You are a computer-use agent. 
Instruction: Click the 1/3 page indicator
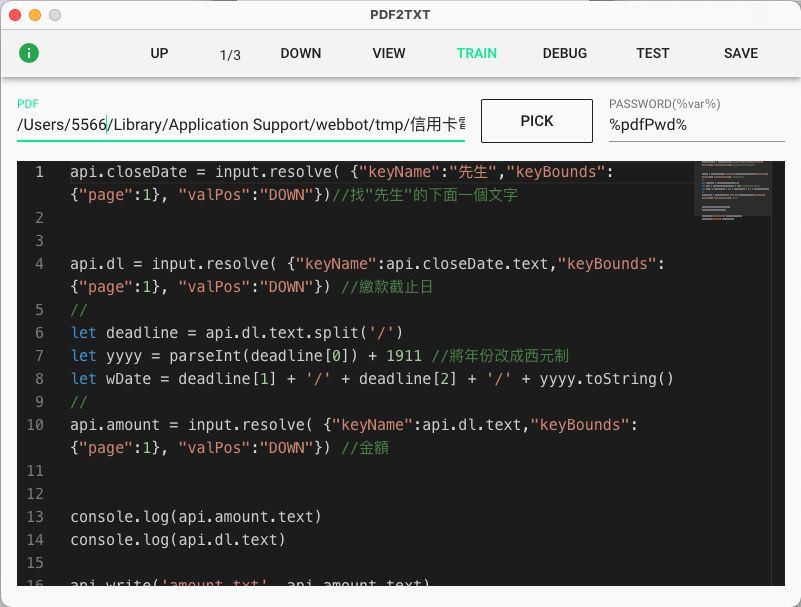pyautogui.click(x=230, y=55)
